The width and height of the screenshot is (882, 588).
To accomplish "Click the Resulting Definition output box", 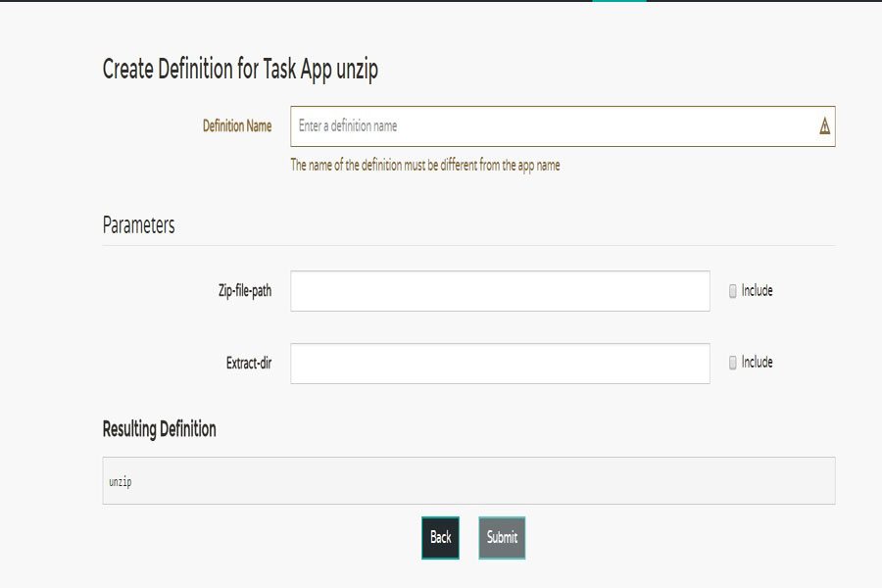I will [x=468, y=480].
